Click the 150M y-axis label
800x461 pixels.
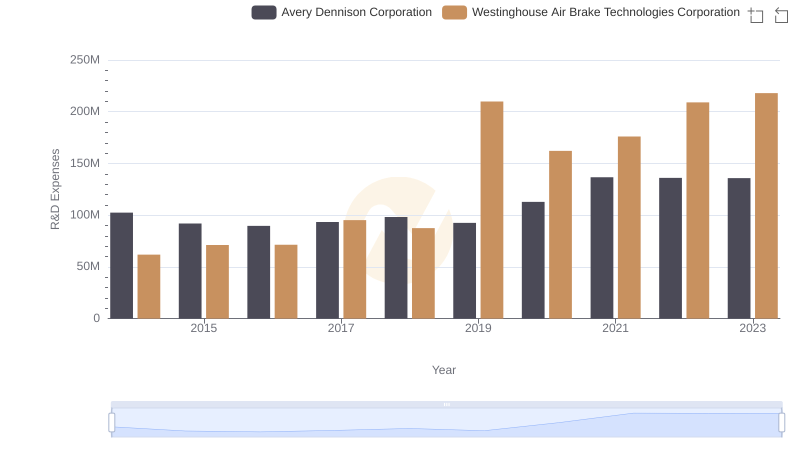(85, 163)
